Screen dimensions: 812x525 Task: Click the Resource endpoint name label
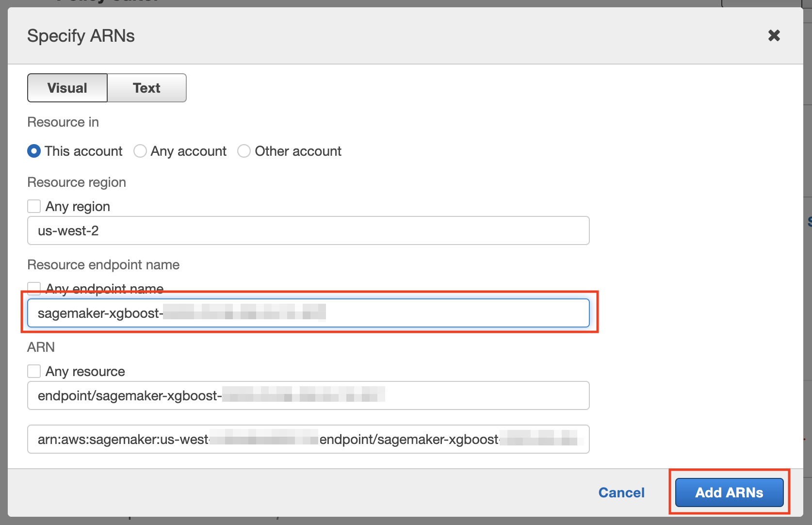click(103, 264)
